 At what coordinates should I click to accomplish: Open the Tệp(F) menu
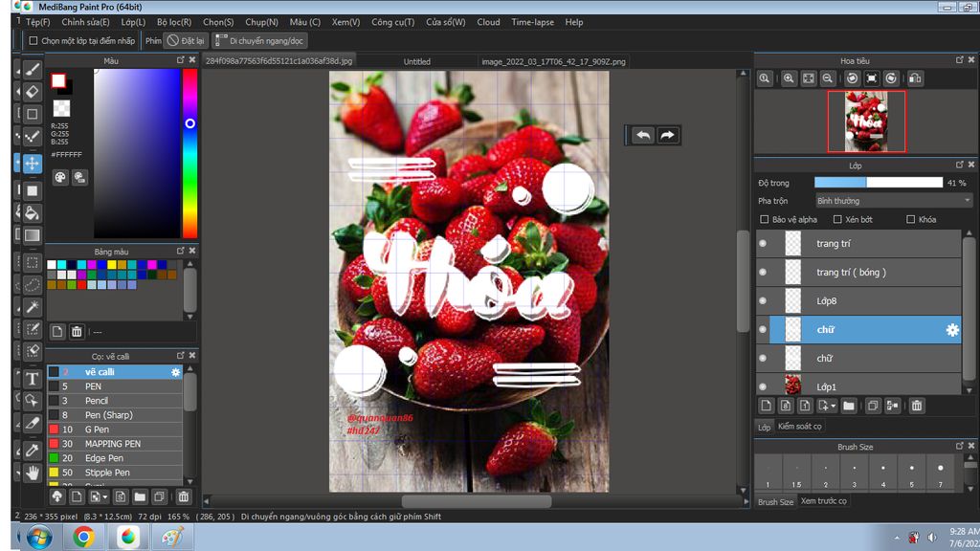click(x=38, y=23)
